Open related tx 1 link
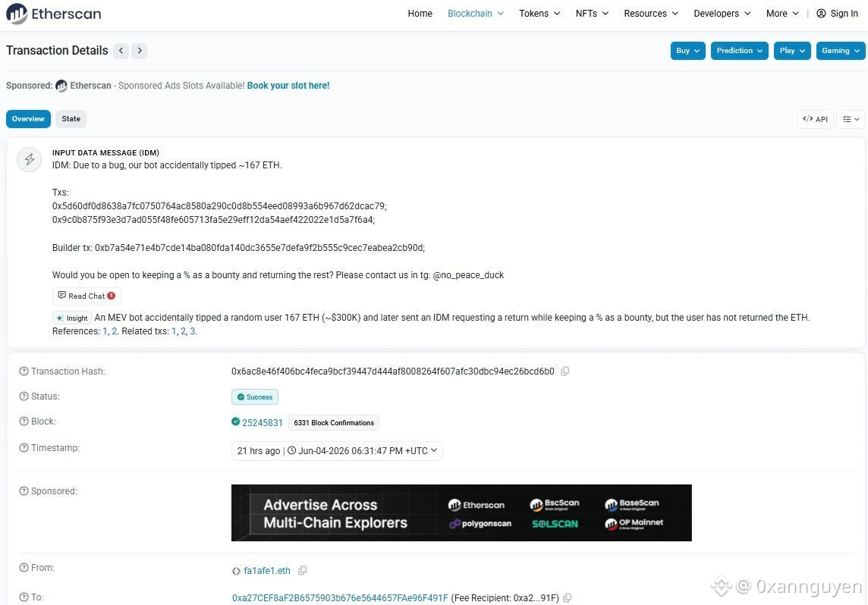868x605 pixels. click(174, 331)
